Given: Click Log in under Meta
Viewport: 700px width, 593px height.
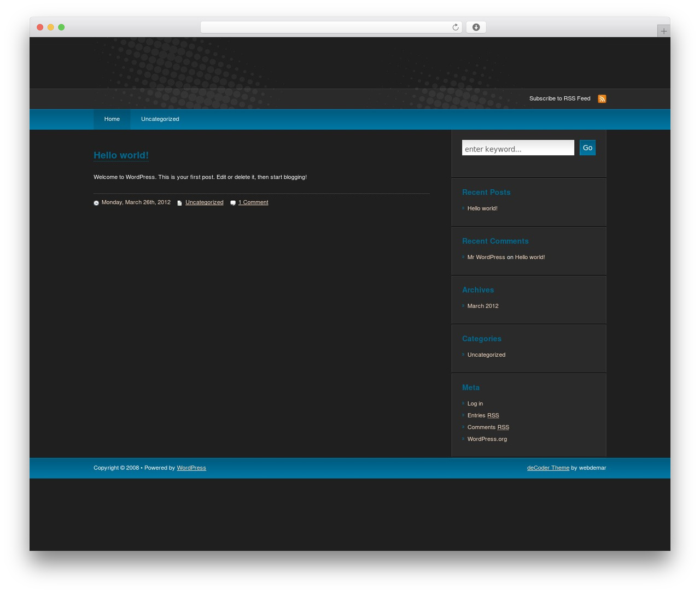Looking at the screenshot, I should 475,404.
